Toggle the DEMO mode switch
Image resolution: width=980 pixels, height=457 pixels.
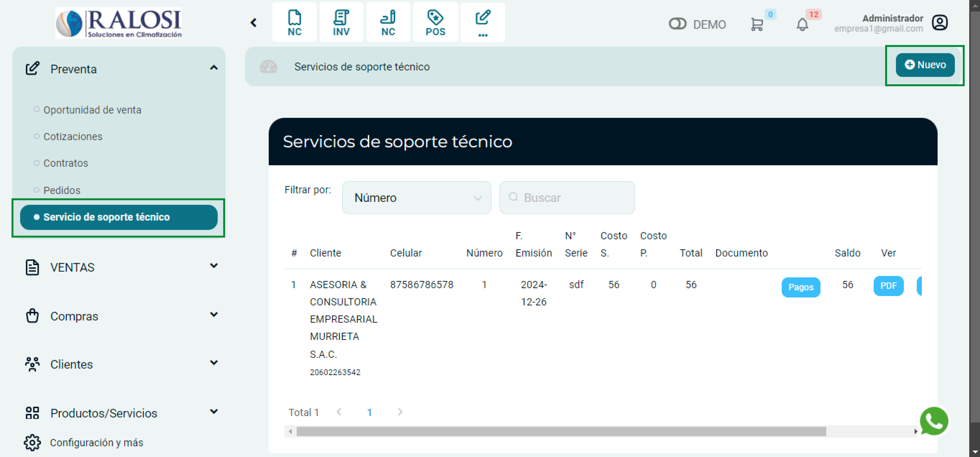tap(678, 24)
